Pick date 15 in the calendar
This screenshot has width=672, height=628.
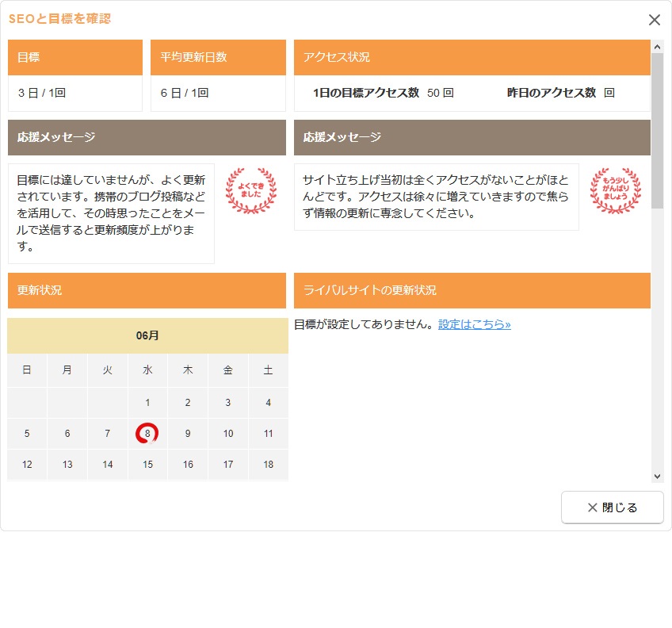point(147,465)
